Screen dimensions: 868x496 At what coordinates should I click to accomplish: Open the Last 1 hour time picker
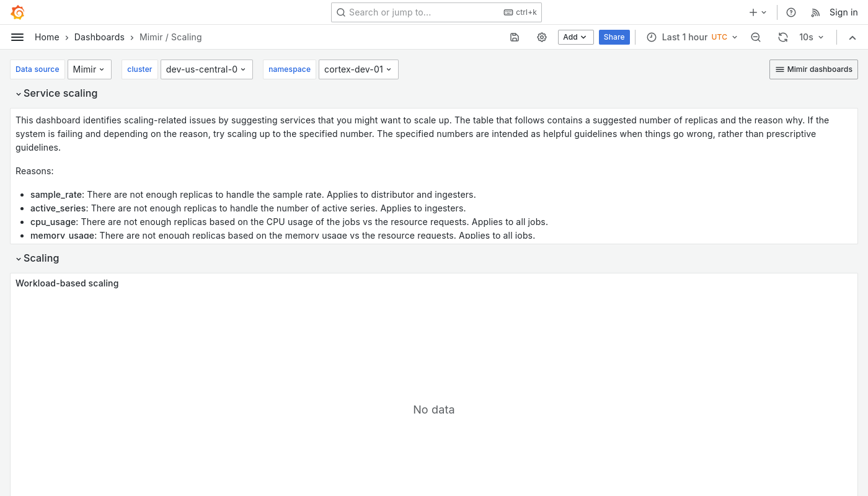692,37
